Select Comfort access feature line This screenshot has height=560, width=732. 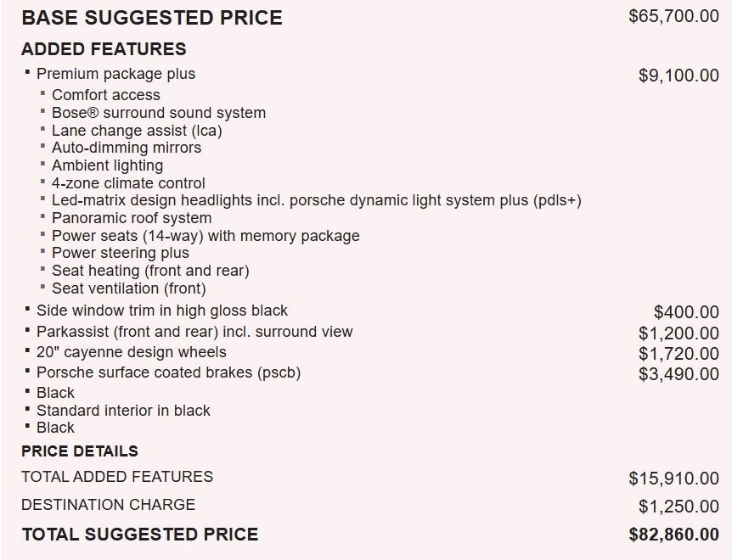point(105,95)
